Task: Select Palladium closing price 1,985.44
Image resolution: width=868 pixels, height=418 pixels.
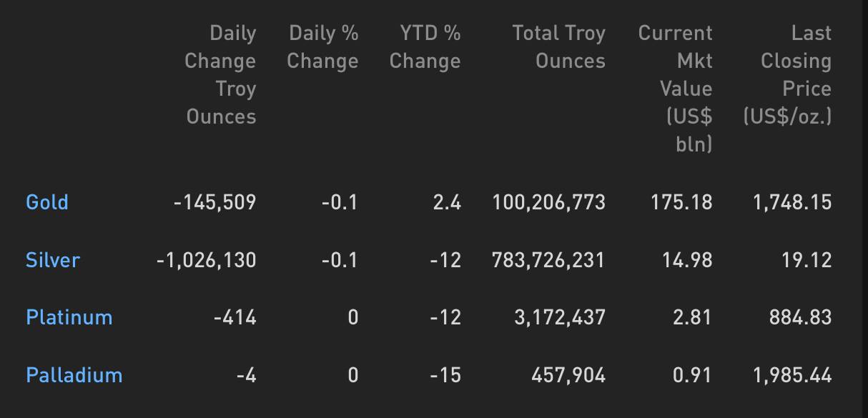Action: [x=792, y=375]
